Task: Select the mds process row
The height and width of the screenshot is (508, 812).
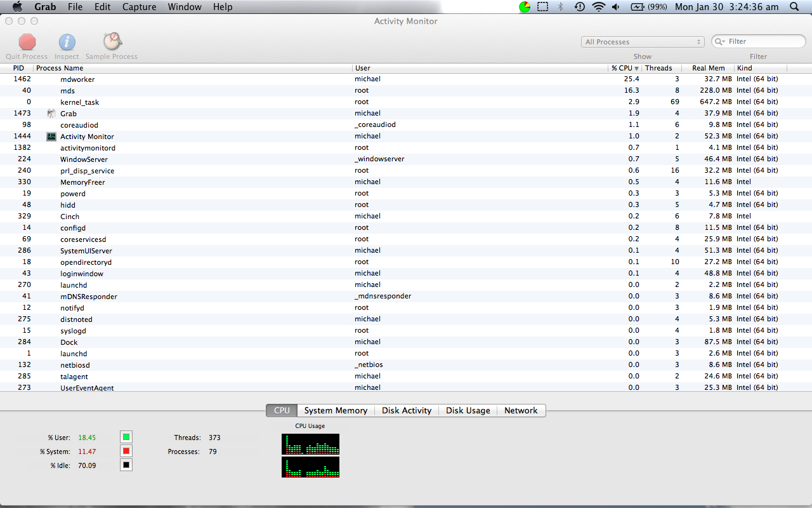Action: pos(406,91)
